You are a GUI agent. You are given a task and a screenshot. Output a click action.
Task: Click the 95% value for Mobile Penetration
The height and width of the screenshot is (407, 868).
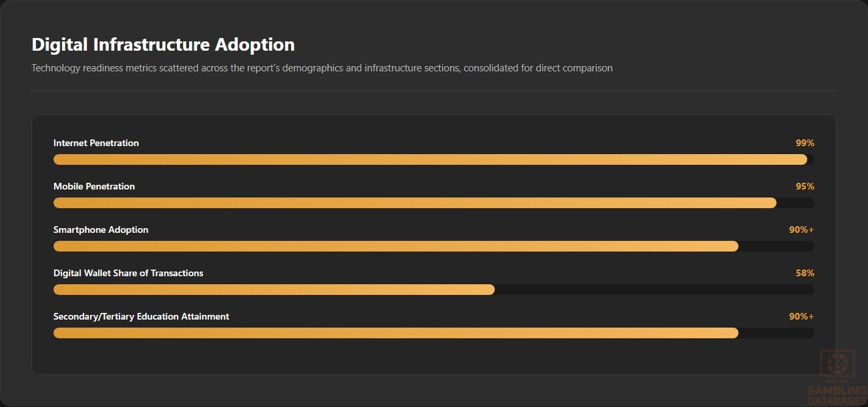pos(805,186)
